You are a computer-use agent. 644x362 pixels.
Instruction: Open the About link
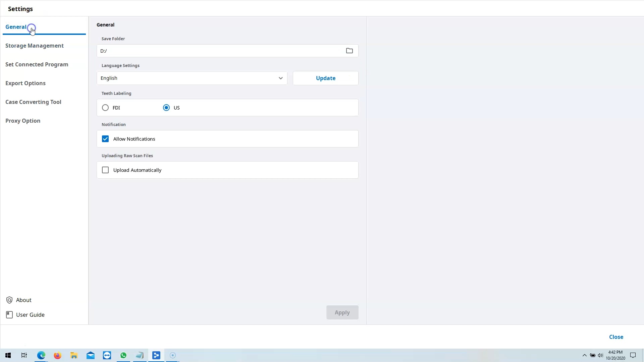tap(24, 300)
